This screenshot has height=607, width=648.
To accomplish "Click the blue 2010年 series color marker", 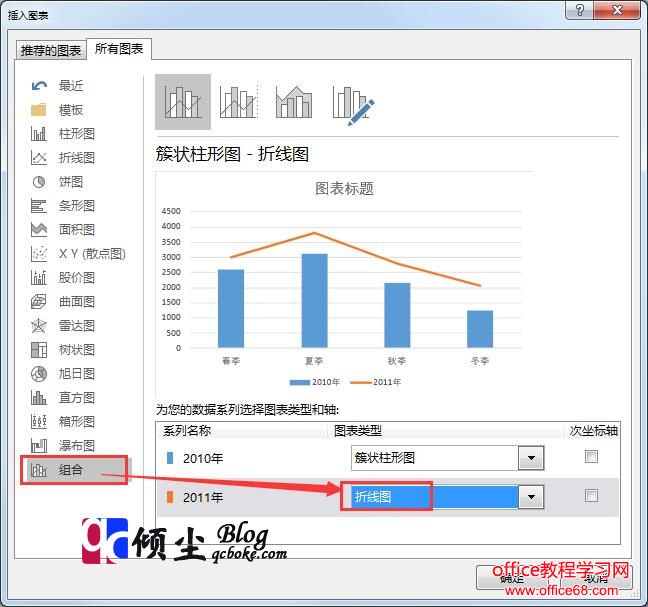I will (169, 458).
